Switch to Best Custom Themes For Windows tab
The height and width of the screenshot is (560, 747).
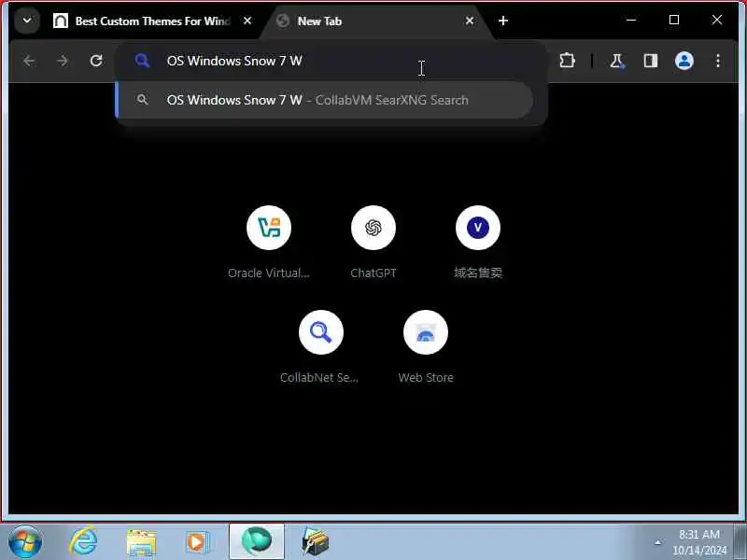click(152, 21)
